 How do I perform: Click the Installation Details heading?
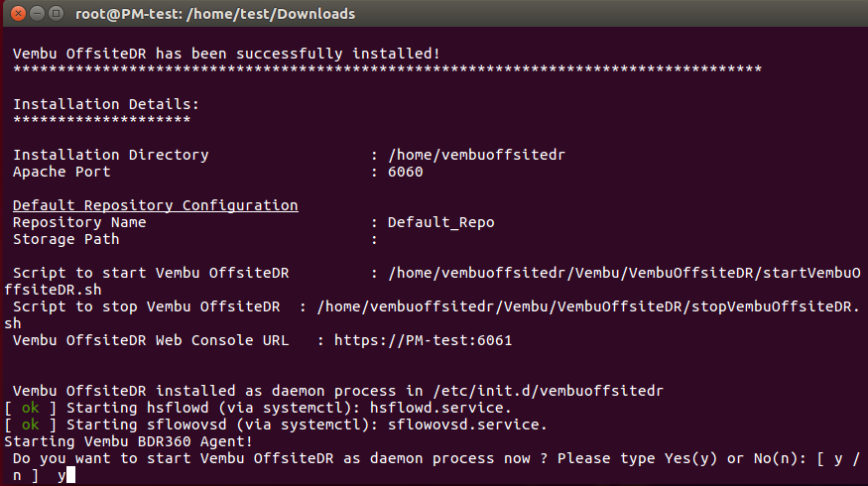[x=106, y=104]
